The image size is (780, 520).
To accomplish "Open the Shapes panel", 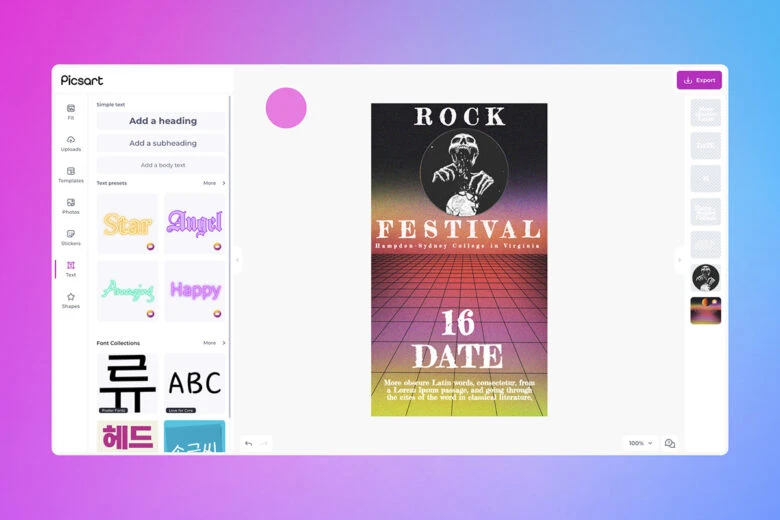I will click(x=71, y=300).
